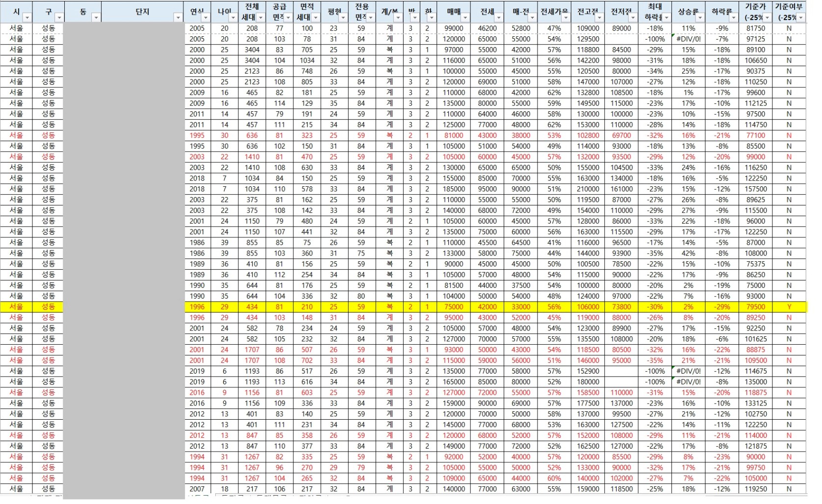Select the 면적세대 cell 748
The image size is (822, 504).
[307, 71]
